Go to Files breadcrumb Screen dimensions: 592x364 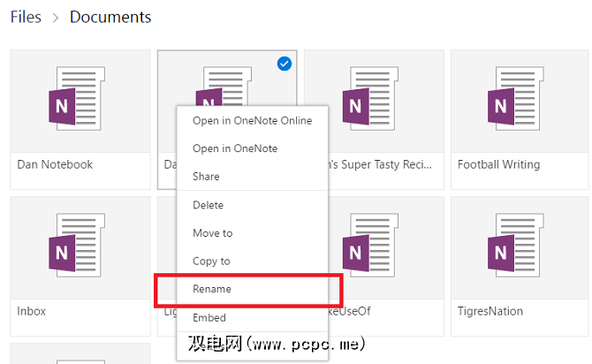[26, 17]
